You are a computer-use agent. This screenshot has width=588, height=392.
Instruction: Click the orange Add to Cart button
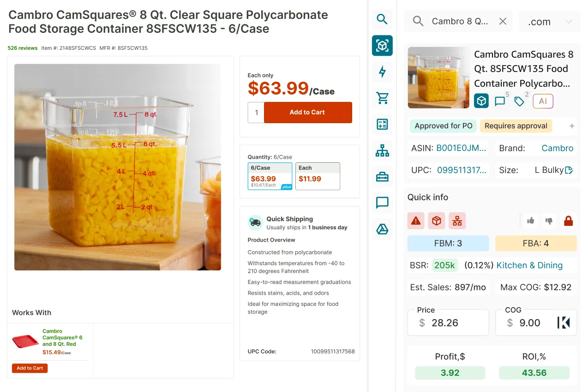pos(308,113)
